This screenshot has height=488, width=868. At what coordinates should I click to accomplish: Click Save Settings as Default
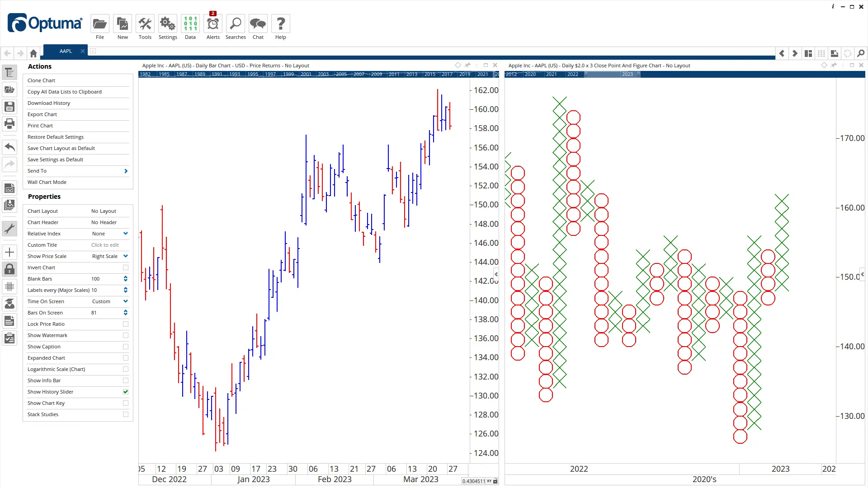click(x=55, y=160)
